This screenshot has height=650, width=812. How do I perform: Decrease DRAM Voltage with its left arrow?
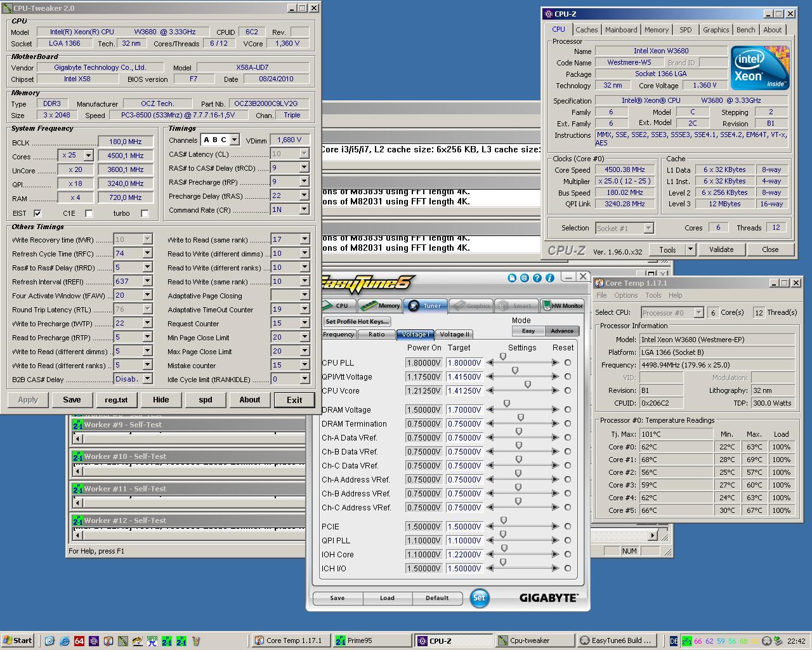pyautogui.click(x=490, y=410)
